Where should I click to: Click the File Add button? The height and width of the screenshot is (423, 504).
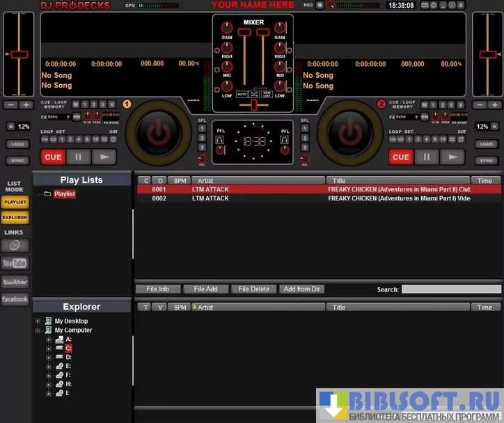coord(205,289)
